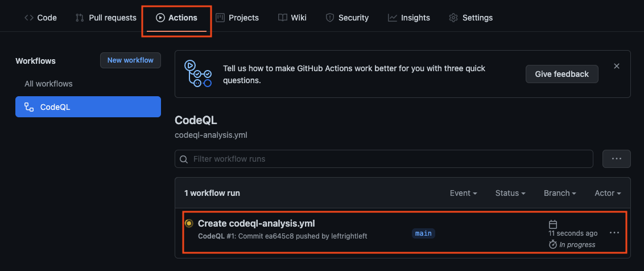Expand the Status filter dropdown
This screenshot has width=644, height=271.
(510, 193)
